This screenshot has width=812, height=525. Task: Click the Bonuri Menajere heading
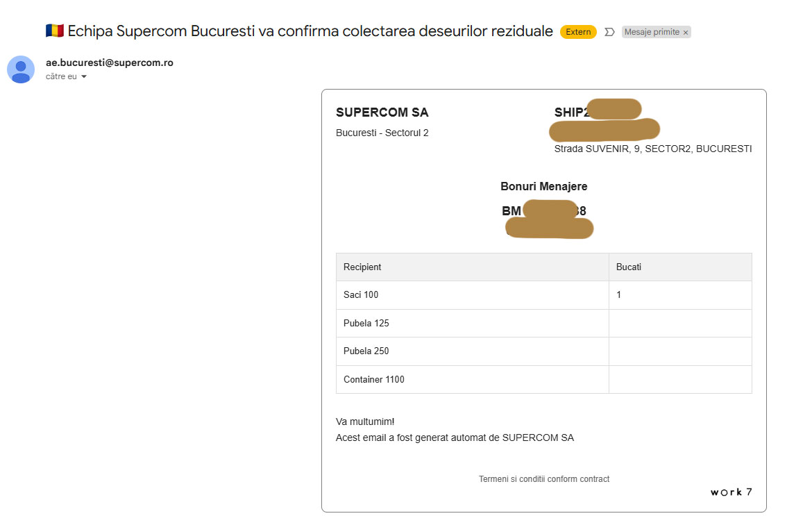543,187
